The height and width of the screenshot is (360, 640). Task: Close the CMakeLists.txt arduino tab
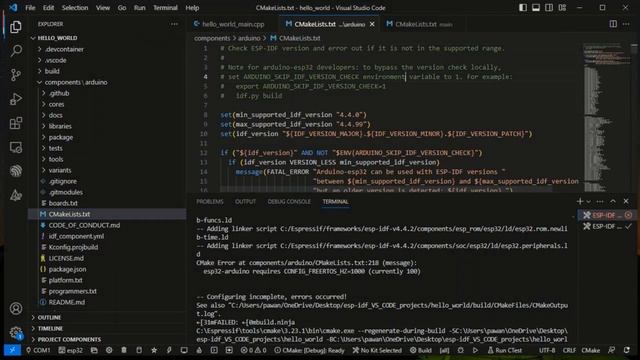pyautogui.click(x=372, y=24)
